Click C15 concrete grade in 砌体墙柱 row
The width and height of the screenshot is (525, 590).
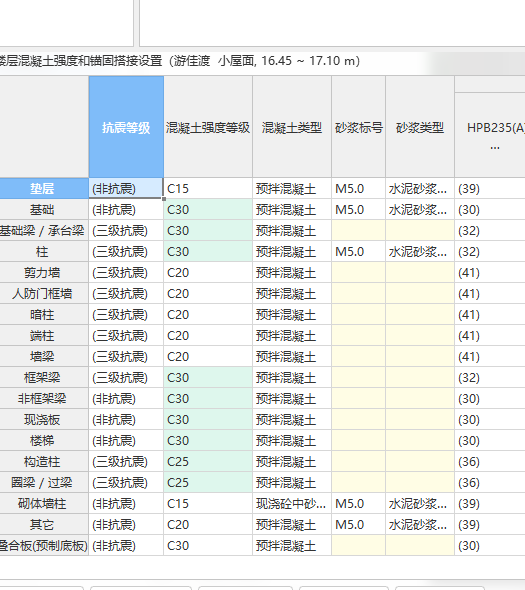208,504
